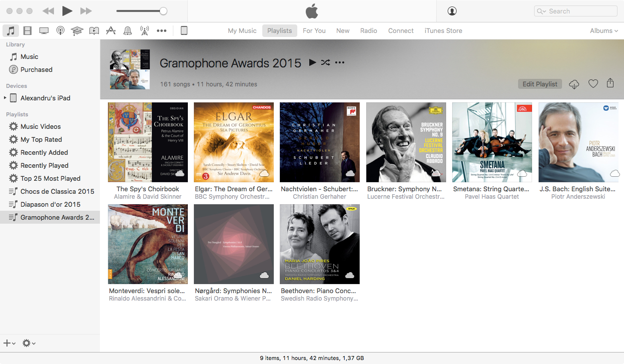Click the Edit Playlist button
Viewport: 624px width, 364px height.
point(540,84)
